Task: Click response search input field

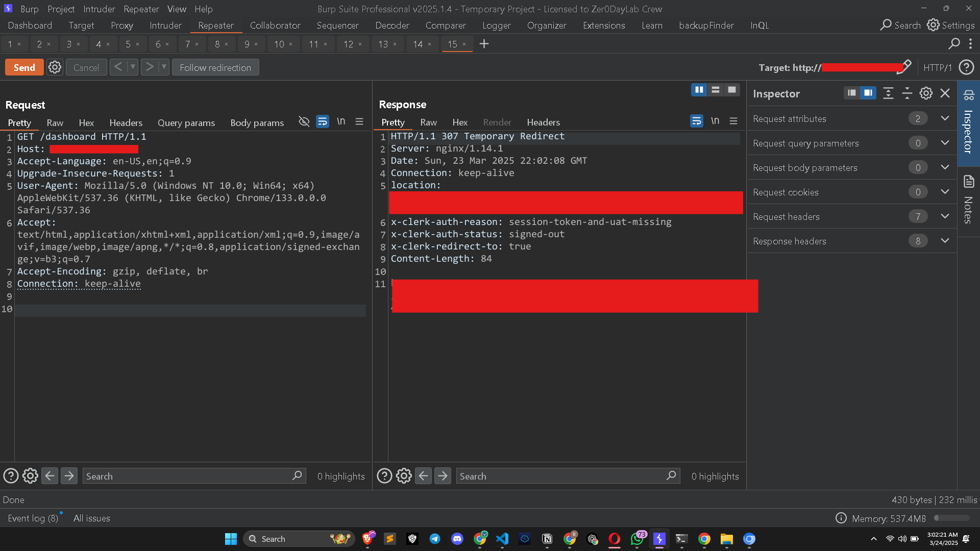Action: click(x=568, y=476)
